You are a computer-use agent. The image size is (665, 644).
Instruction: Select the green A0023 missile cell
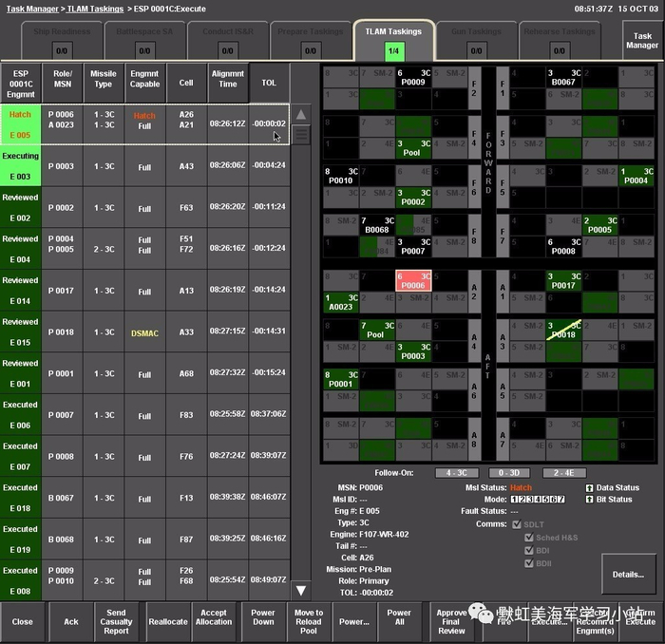[x=340, y=300]
